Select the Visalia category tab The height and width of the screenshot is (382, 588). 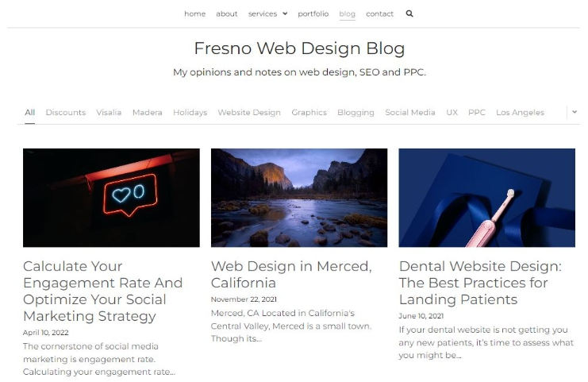(x=109, y=113)
